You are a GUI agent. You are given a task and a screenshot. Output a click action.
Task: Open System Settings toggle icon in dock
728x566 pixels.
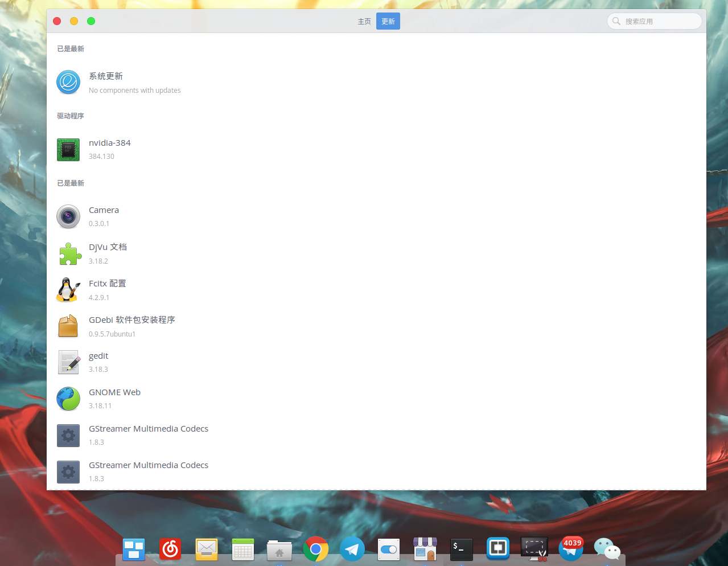point(389,549)
